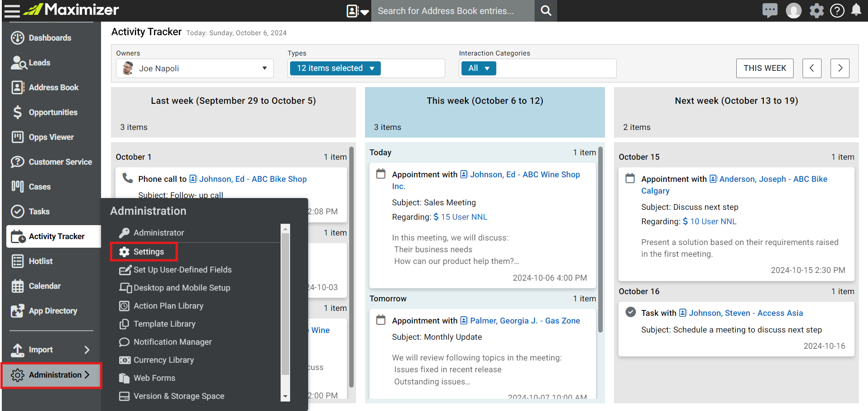Screen dimensions: 868x411
Task: Open Palmer, Georgia J. - Gas Zone link
Action: [525, 321]
